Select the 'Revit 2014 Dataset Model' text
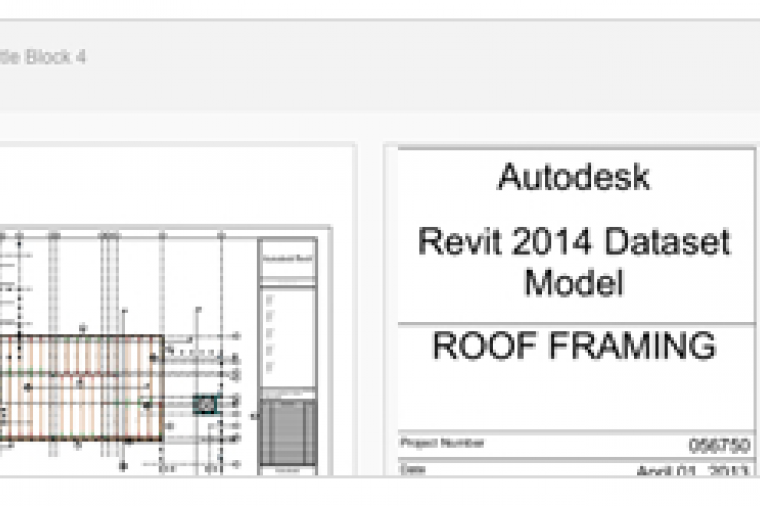 [574, 262]
